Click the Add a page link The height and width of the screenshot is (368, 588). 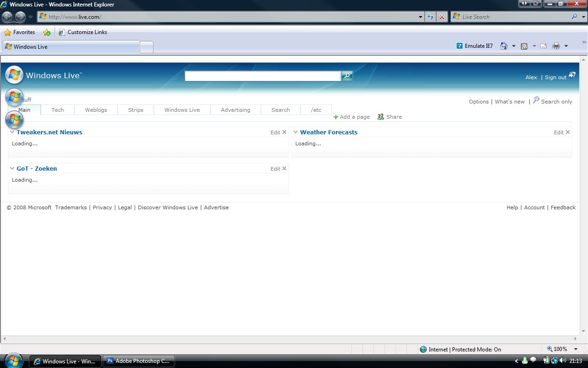pyautogui.click(x=351, y=117)
